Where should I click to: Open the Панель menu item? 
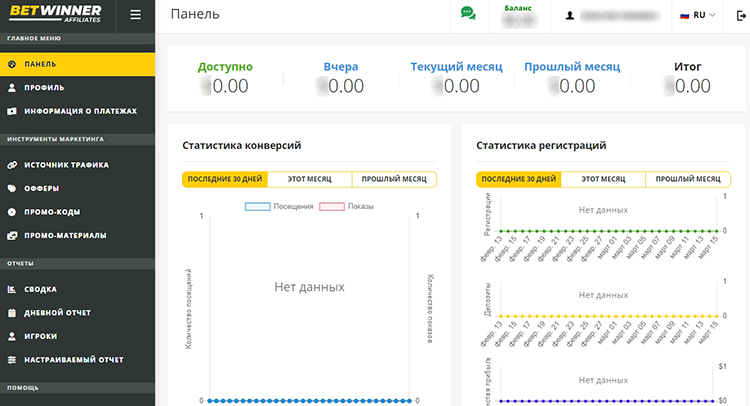(77, 64)
